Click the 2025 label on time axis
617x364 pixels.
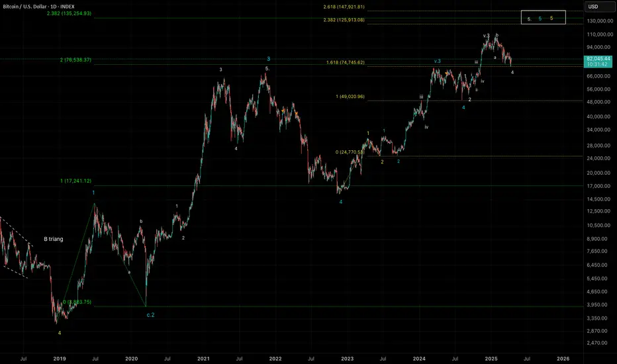coord(491,359)
